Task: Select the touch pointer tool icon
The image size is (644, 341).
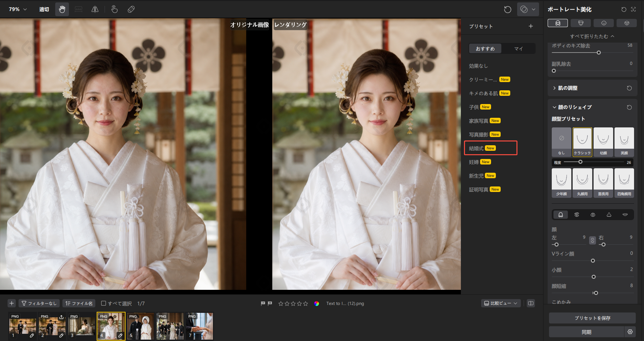Action: [115, 9]
